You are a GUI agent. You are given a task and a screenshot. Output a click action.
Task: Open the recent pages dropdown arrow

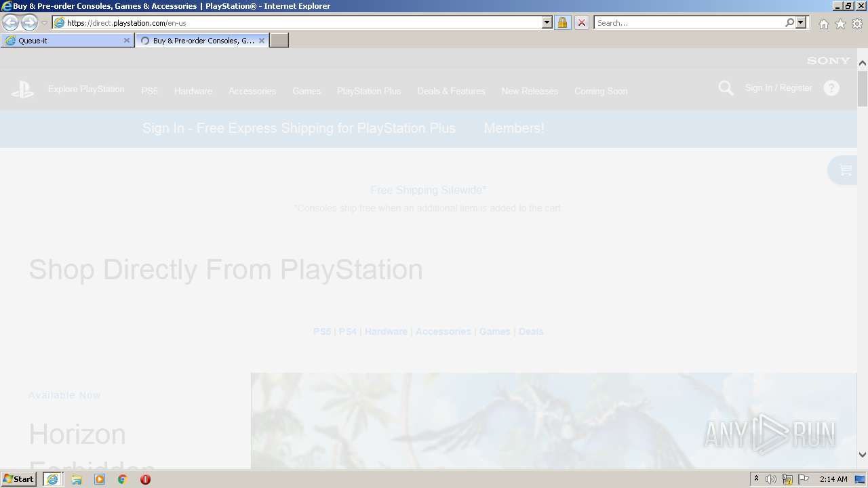[x=44, y=23]
